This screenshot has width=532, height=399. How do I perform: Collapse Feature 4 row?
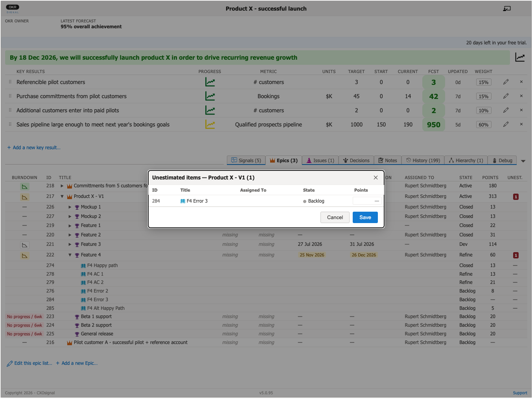click(x=70, y=255)
